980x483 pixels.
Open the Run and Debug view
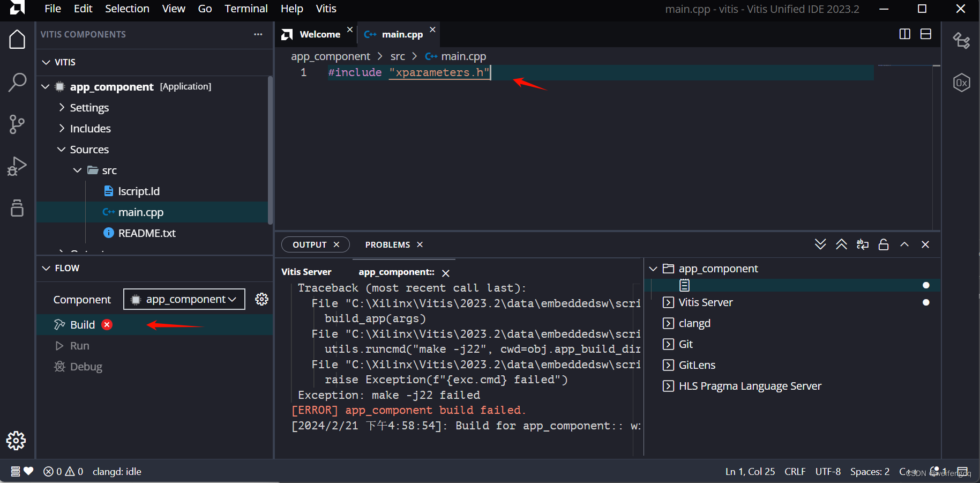click(x=17, y=166)
